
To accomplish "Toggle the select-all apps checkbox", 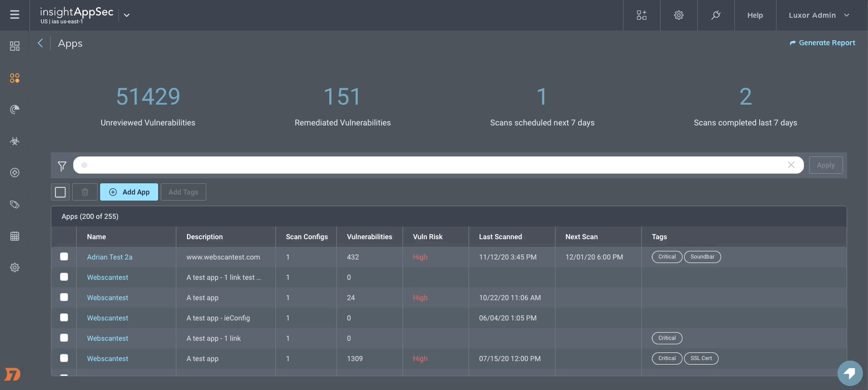I will [x=60, y=192].
